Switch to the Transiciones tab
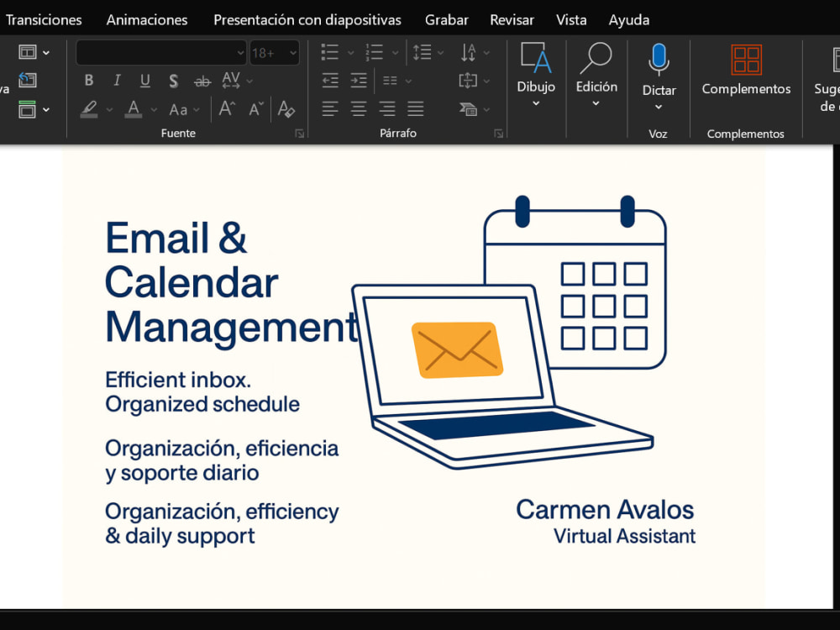Viewport: 840px width, 630px height. pos(44,20)
